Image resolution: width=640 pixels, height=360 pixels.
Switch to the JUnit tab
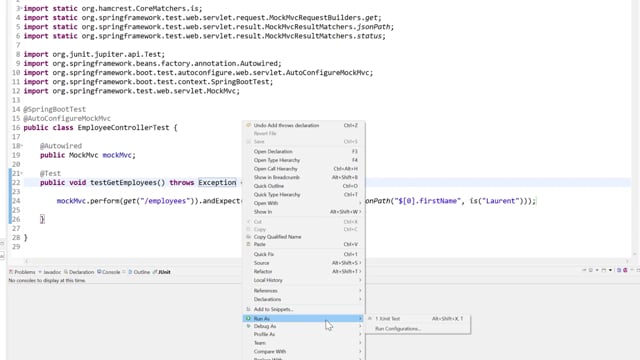(162, 272)
